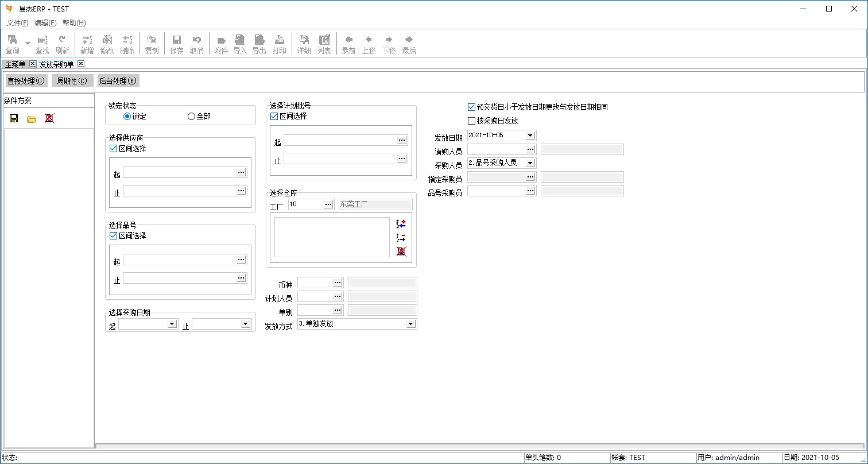The width and height of the screenshot is (868, 464).
Task: Click the clear warehouse list red icon
Action: point(401,251)
